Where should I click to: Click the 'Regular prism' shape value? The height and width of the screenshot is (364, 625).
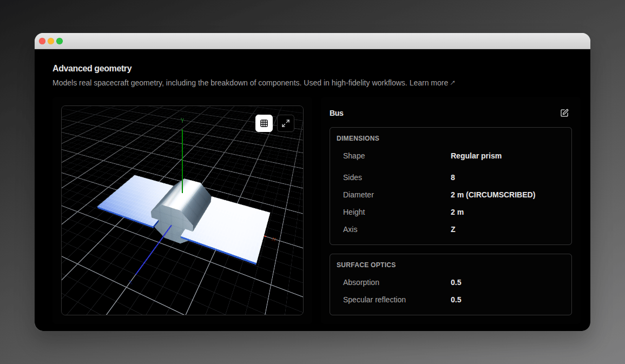(x=476, y=156)
